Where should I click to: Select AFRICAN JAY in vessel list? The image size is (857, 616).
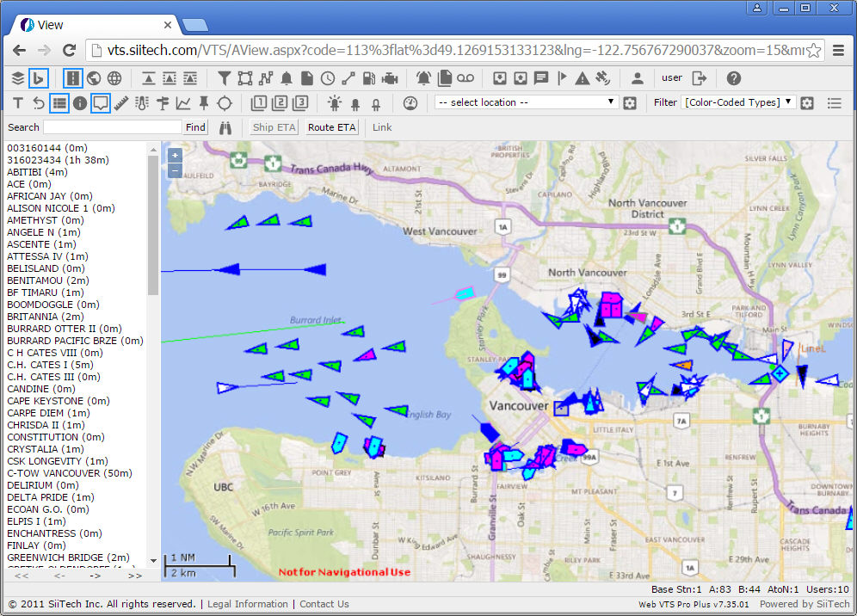tap(50, 196)
